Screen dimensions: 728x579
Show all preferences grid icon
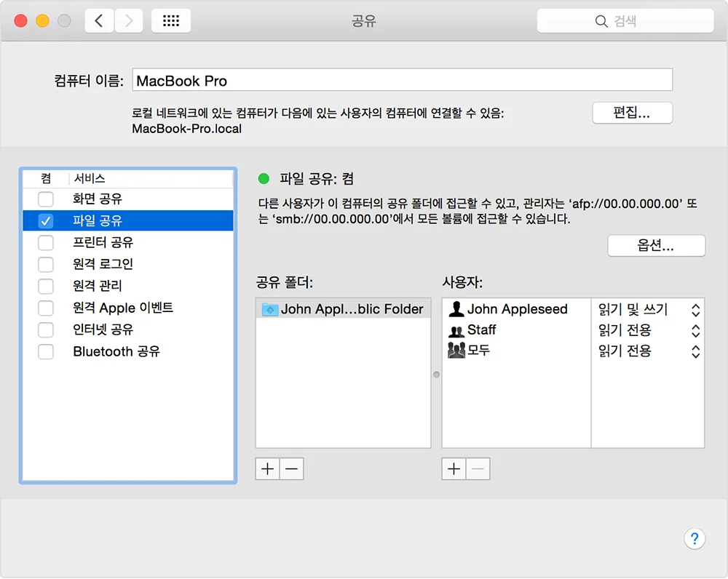(x=171, y=21)
